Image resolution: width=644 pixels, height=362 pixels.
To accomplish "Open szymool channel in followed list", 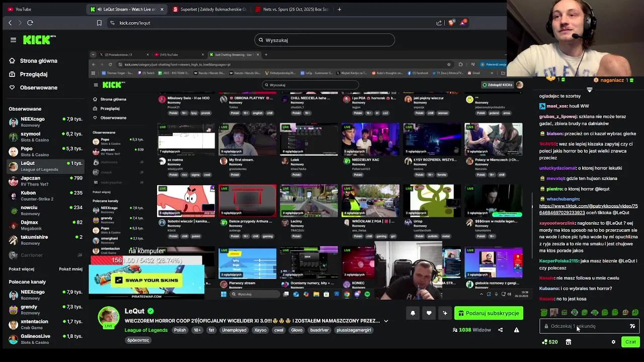I will pyautogui.click(x=45, y=137).
